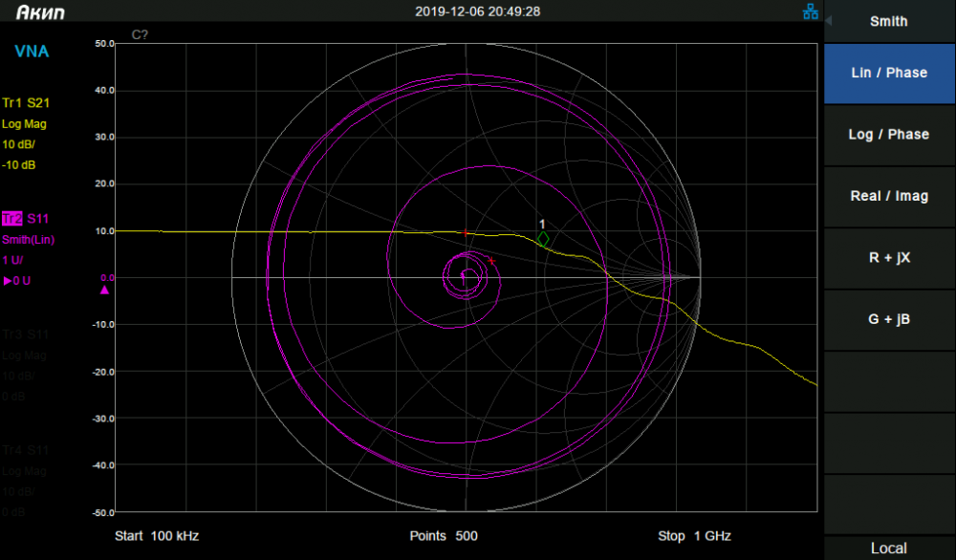Click the Akip logo
Screen dimensions: 956x560
click(x=40, y=12)
